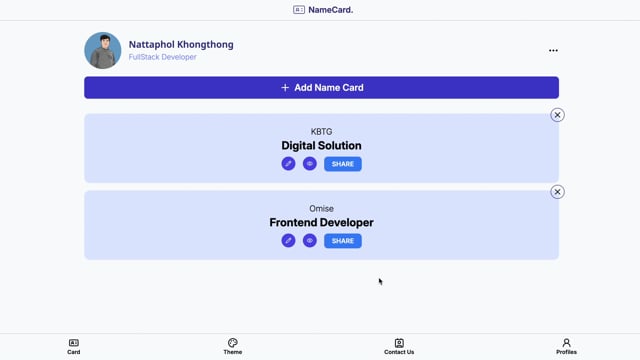Share the Frontend Developer name card
Viewport: 640px width, 360px height.
pyautogui.click(x=343, y=241)
